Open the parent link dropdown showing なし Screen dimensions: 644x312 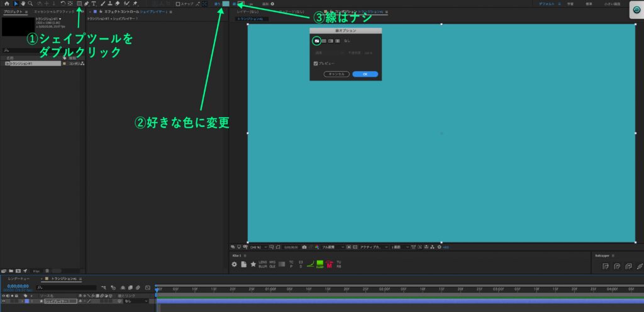tap(136, 301)
